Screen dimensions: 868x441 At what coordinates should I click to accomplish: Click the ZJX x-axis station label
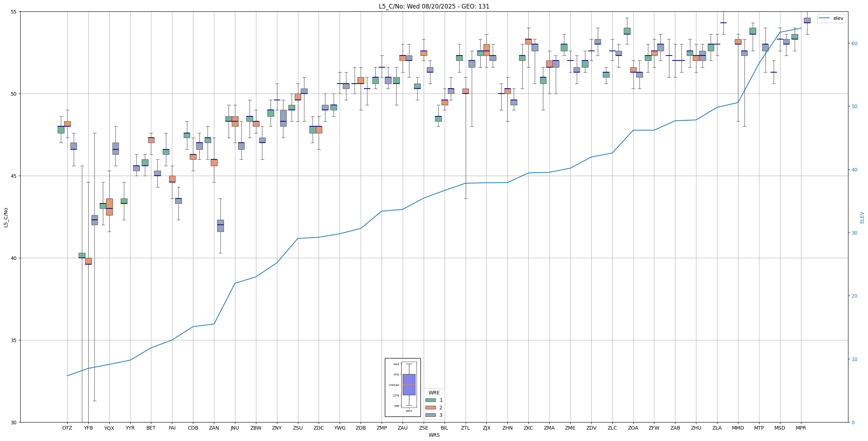coord(486,428)
